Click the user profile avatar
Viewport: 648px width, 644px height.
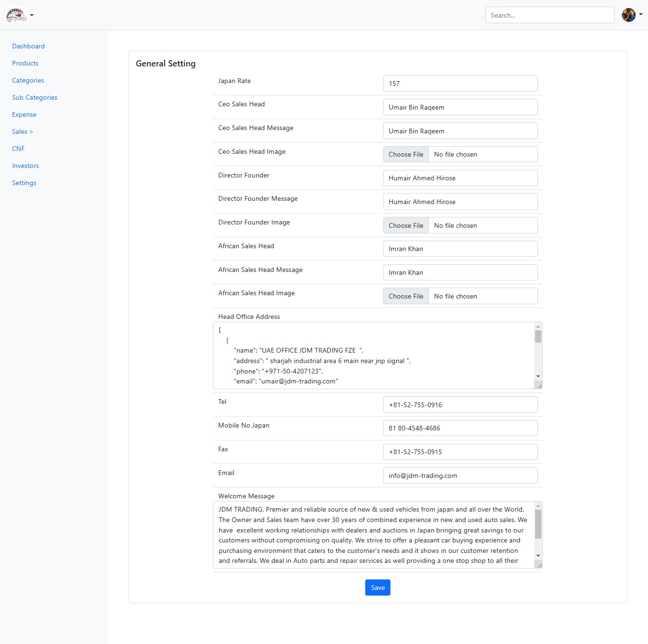[x=628, y=15]
